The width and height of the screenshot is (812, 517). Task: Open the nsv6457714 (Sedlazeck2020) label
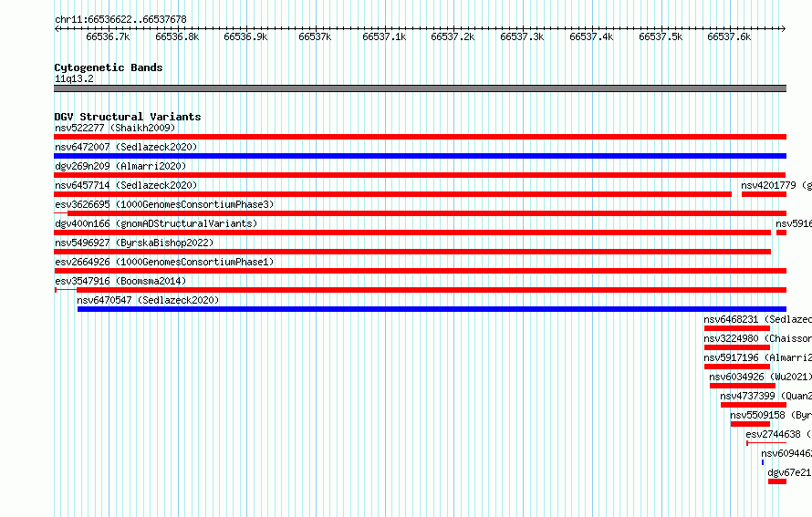click(x=126, y=185)
